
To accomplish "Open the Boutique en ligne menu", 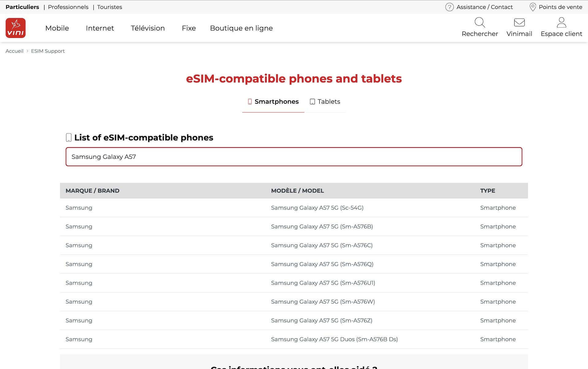I will click(241, 28).
